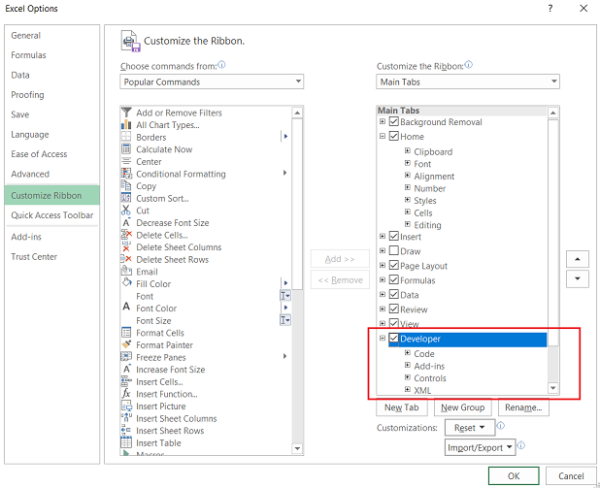Click the Borders command icon
600x488 pixels.
[126, 137]
